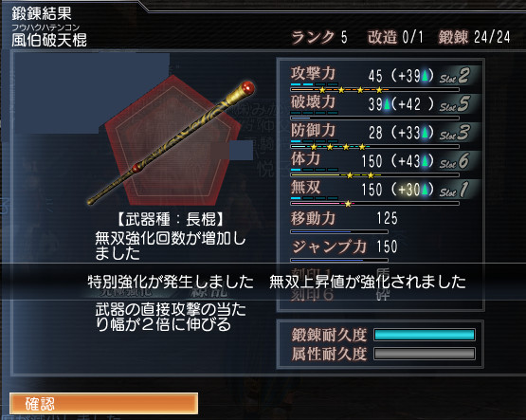Click the ランク 5 label
The height and width of the screenshot is (420, 526).
click(x=319, y=37)
